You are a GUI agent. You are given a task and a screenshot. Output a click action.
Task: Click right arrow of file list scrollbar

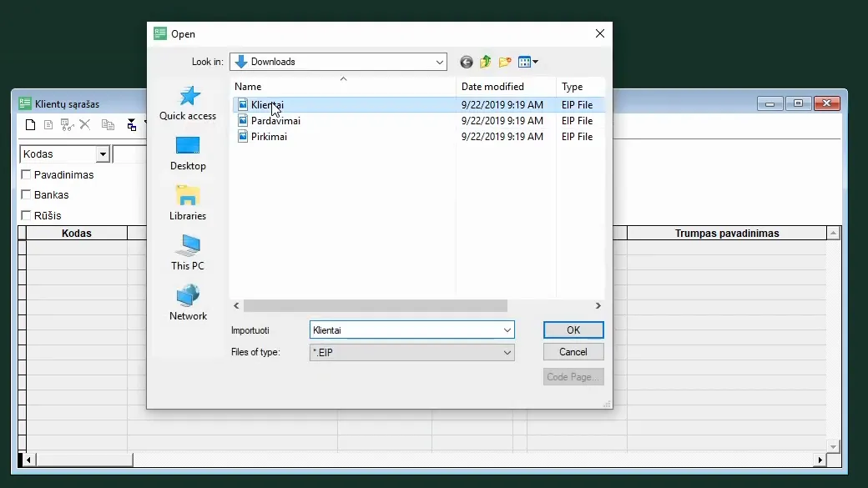pyautogui.click(x=598, y=306)
